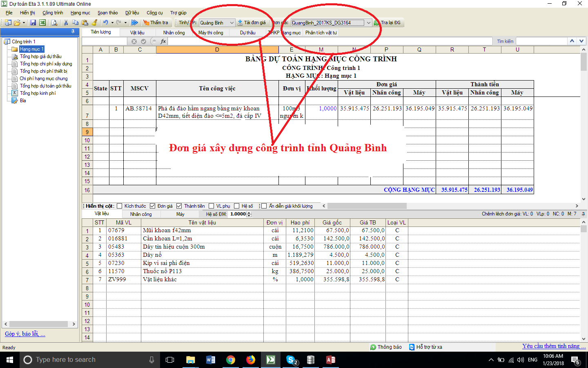This screenshot has width=588, height=368.
Task: Increase the Hệ số ĐM stepper value
Action: tap(249, 213)
